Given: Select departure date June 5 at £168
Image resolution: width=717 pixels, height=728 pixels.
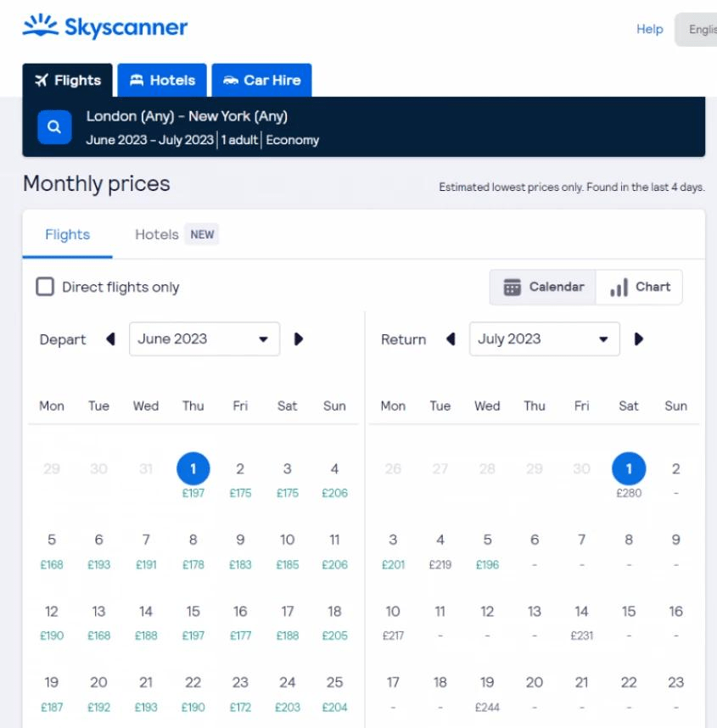Looking at the screenshot, I should [x=52, y=550].
